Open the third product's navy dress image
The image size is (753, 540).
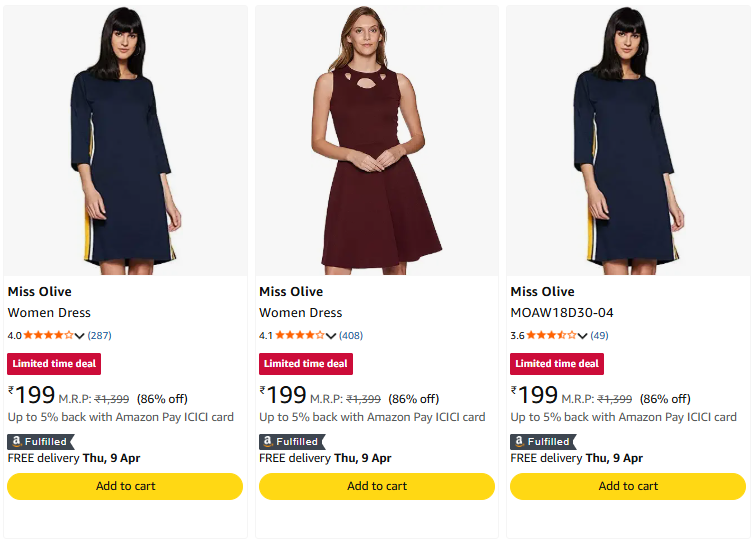[628, 140]
